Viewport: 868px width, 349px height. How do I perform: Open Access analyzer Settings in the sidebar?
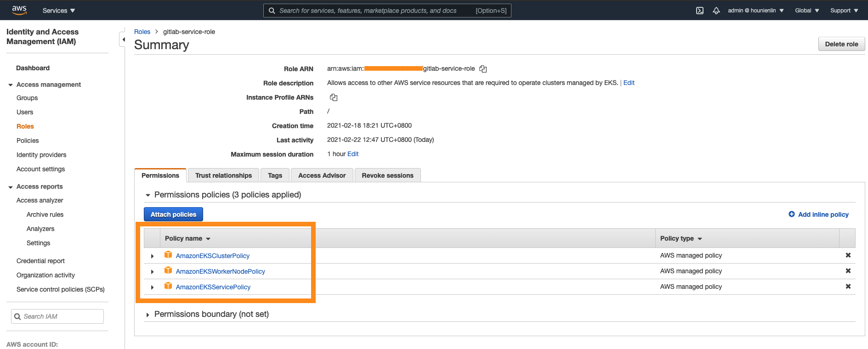coord(38,243)
